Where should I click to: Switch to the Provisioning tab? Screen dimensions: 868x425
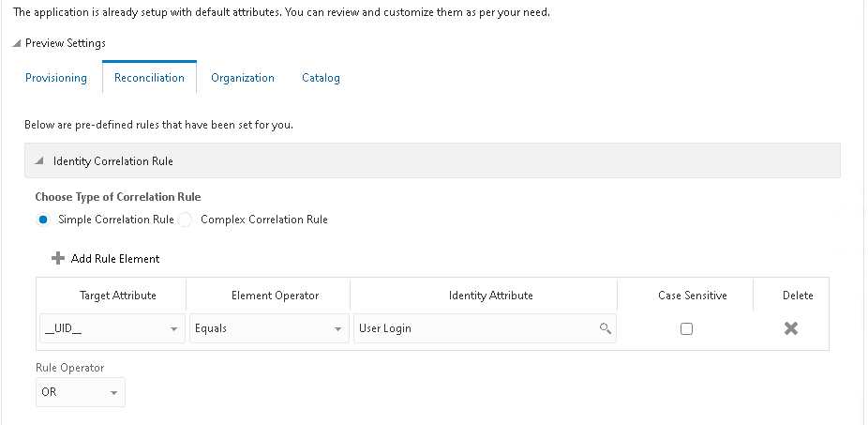click(56, 78)
